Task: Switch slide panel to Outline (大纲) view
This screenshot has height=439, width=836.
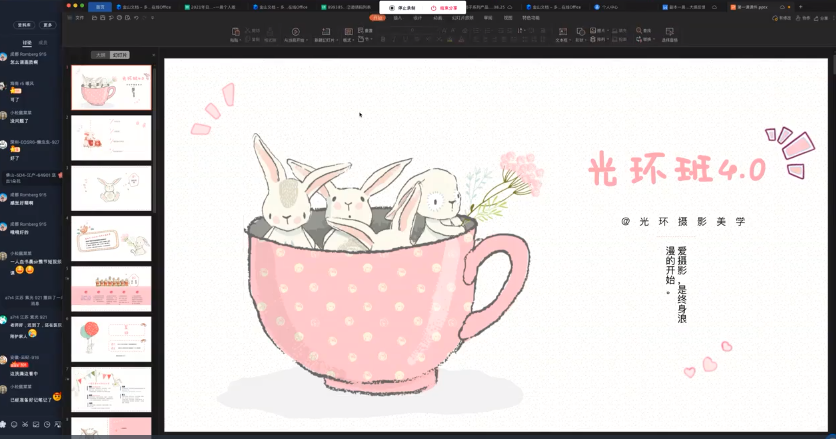Action: click(100, 55)
